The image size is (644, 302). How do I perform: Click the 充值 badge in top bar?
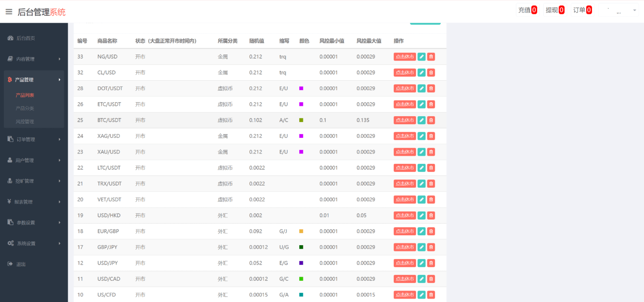[528, 10]
